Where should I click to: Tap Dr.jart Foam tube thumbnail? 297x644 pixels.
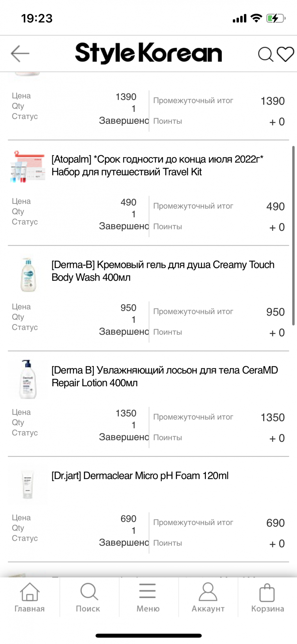coord(28,484)
